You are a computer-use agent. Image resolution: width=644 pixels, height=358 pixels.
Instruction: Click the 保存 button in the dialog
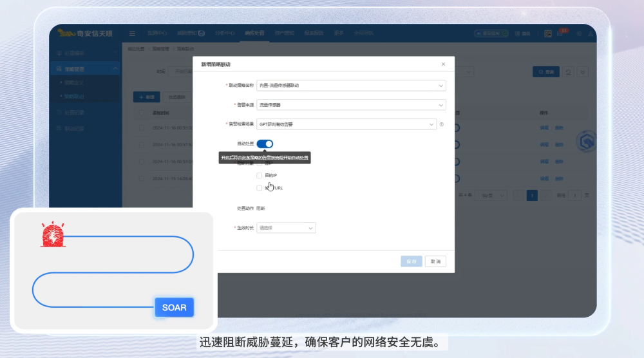point(411,261)
